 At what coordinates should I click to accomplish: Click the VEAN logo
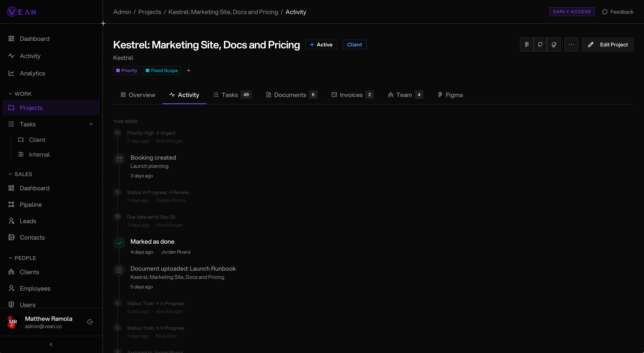tap(21, 12)
